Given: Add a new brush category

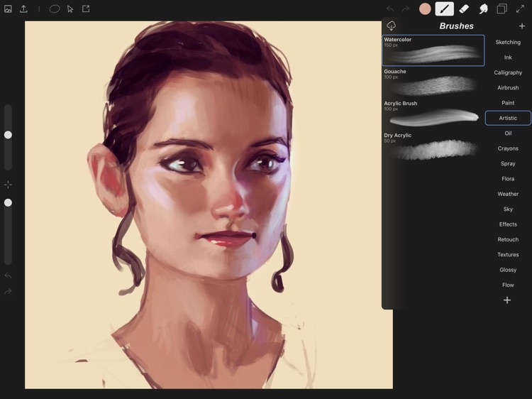Looking at the screenshot, I should click(507, 300).
